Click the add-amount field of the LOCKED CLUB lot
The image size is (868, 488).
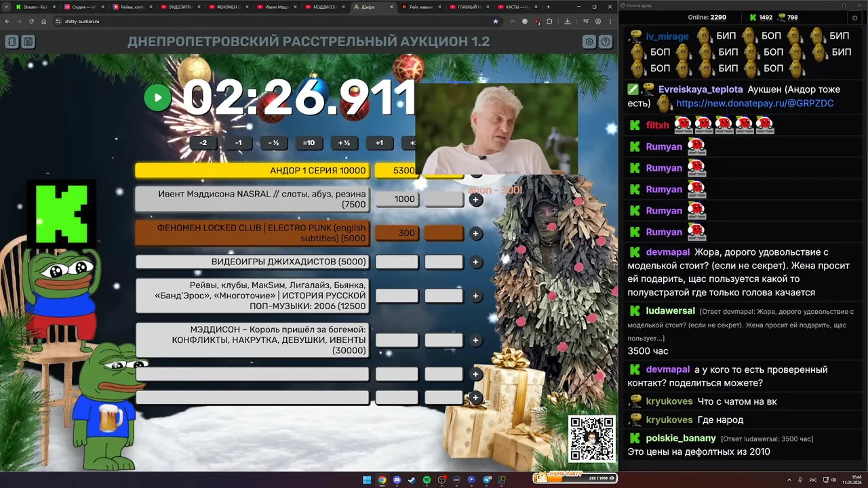444,233
